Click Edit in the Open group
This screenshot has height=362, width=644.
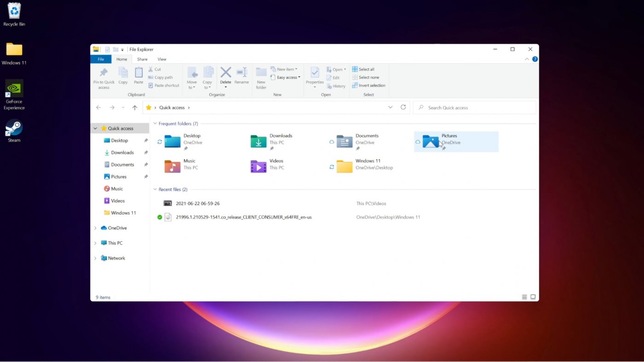point(333,78)
